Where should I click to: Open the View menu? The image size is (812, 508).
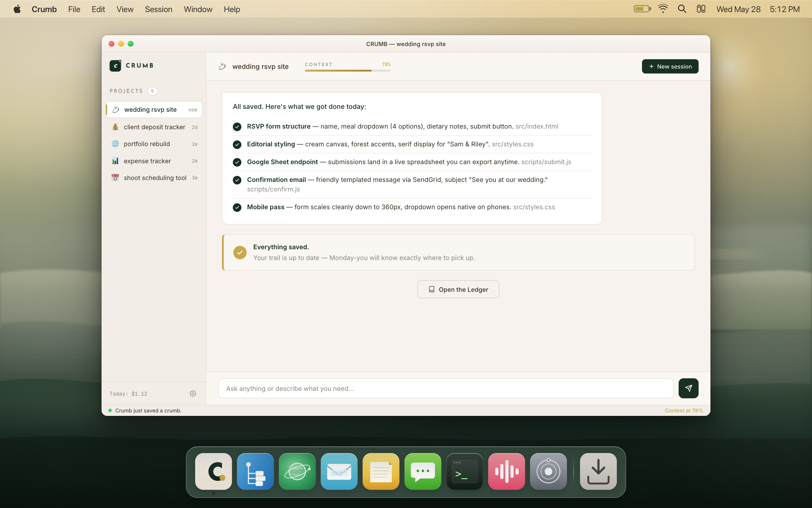pyautogui.click(x=125, y=10)
